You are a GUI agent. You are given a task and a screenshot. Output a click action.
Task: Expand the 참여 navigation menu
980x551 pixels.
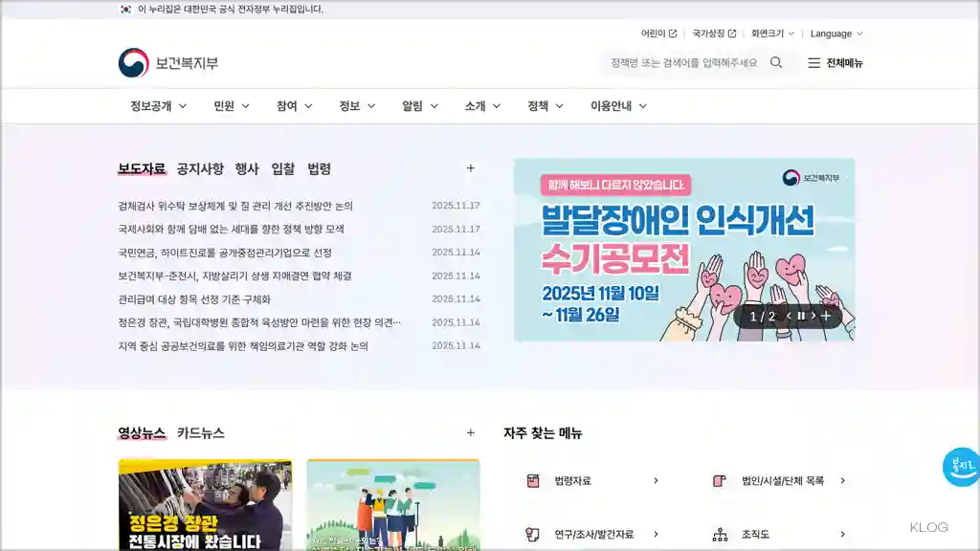click(291, 106)
